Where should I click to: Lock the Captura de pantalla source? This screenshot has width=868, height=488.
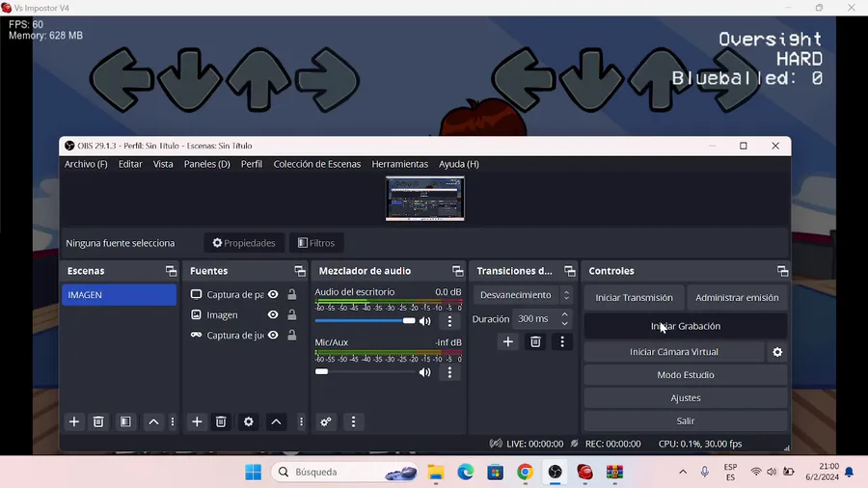click(x=291, y=294)
